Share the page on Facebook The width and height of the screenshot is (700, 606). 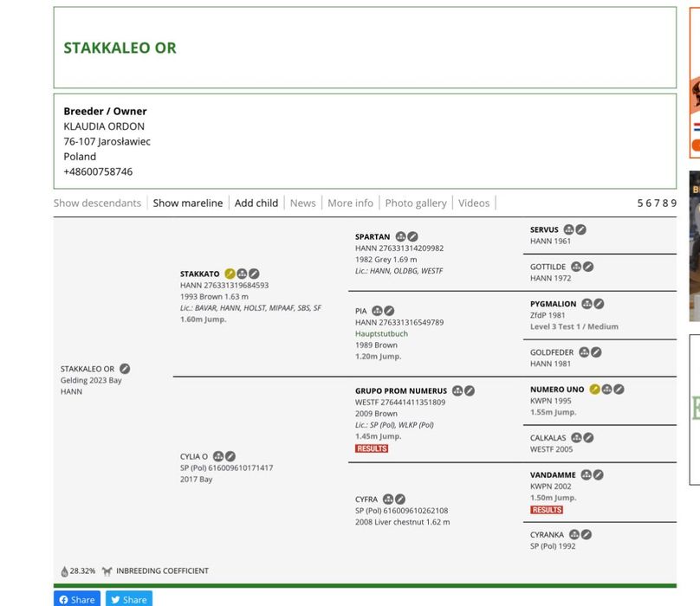tap(77, 599)
